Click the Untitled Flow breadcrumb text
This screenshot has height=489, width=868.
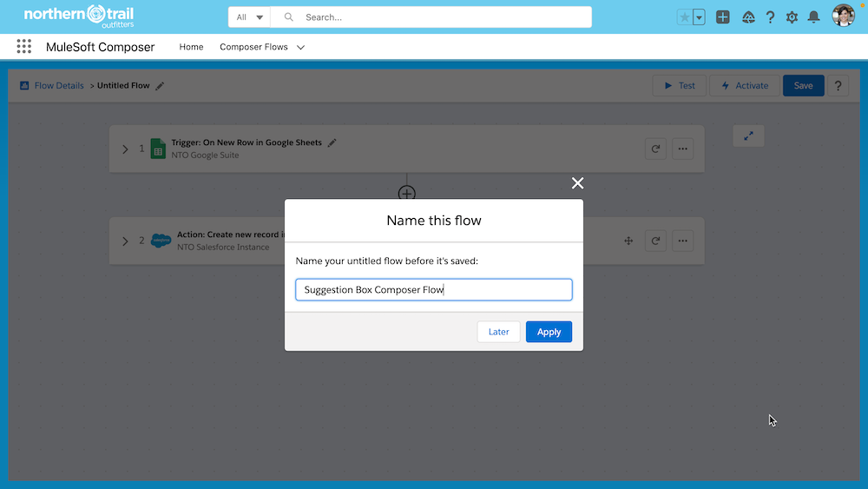tap(123, 86)
